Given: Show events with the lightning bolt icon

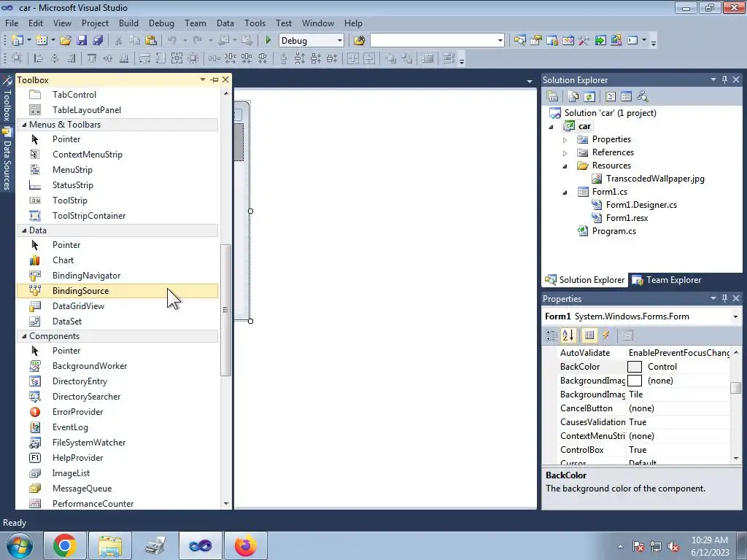Looking at the screenshot, I should 606,335.
